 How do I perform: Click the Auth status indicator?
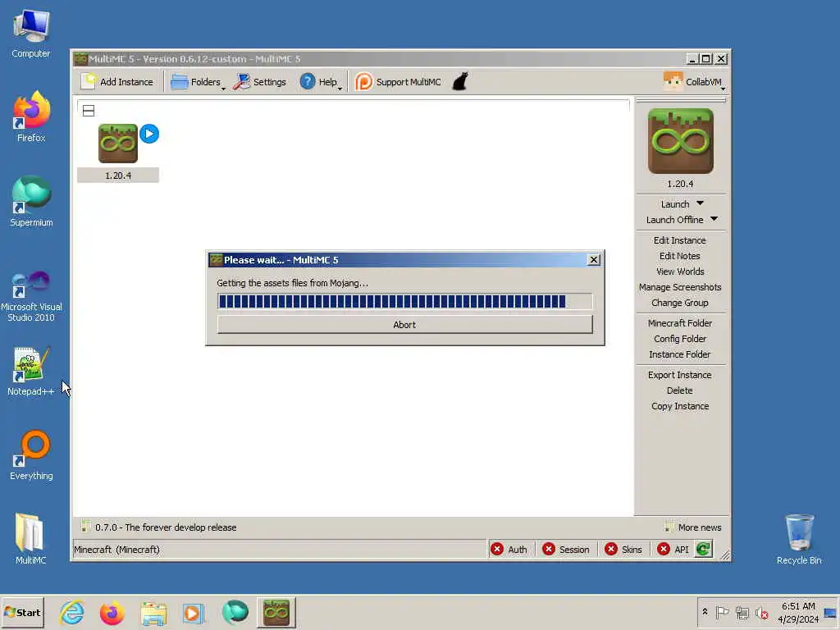point(509,549)
